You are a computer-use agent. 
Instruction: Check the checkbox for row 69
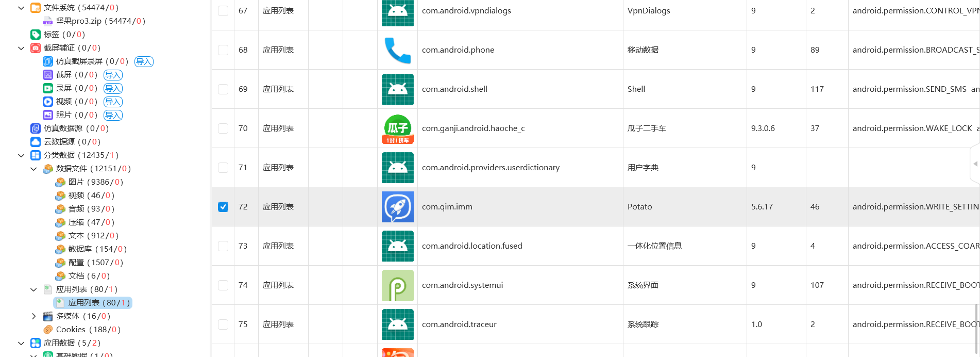click(223, 89)
